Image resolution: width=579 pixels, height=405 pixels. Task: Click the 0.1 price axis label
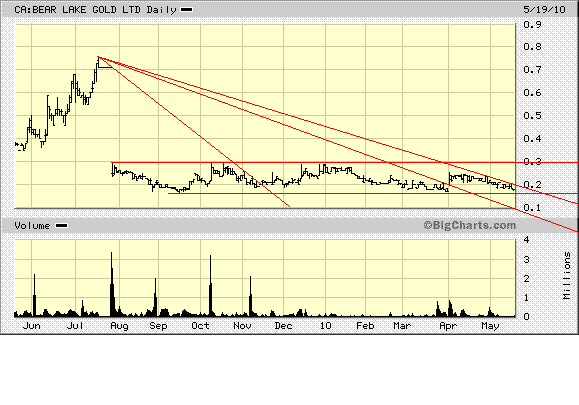tap(532, 207)
